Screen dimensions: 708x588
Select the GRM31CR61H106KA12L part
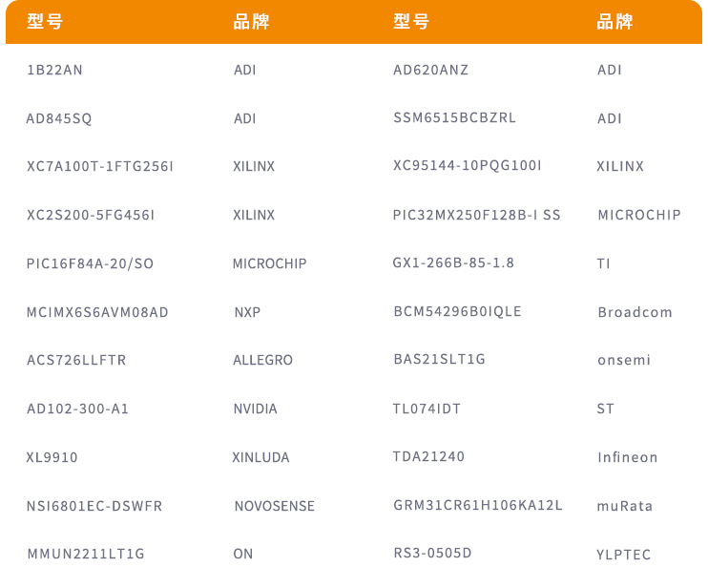click(x=478, y=505)
